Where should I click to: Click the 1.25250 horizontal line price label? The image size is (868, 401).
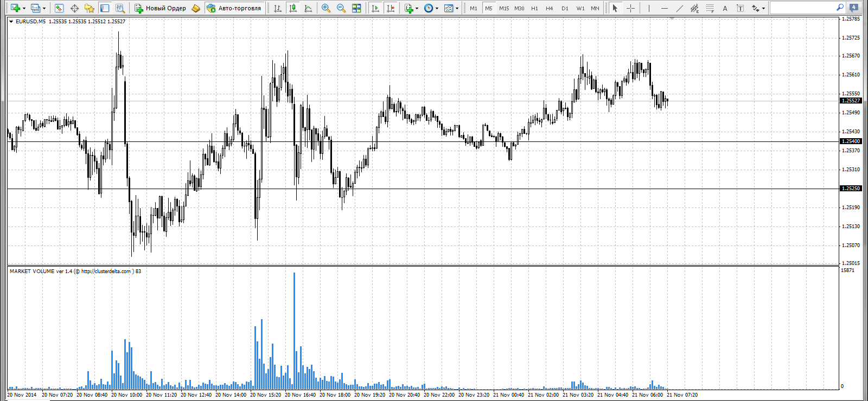pyautogui.click(x=851, y=189)
